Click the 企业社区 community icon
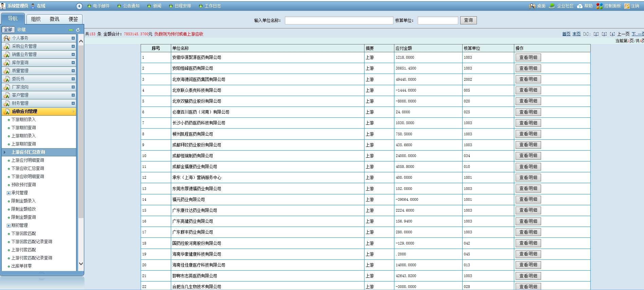Screen dimensions: 644x290 (552, 6)
